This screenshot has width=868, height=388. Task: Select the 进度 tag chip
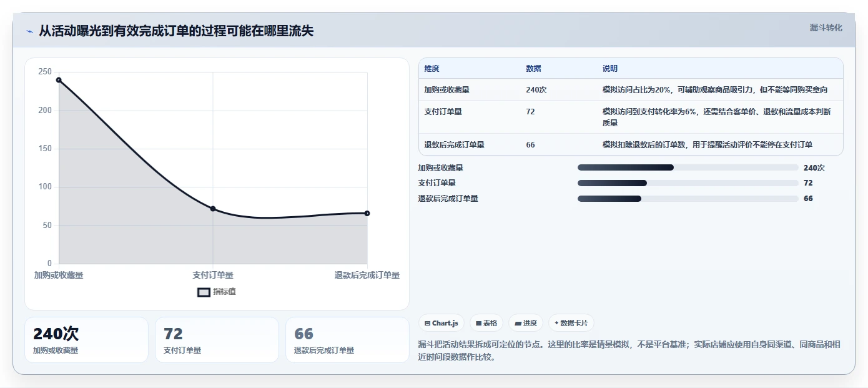click(x=526, y=323)
